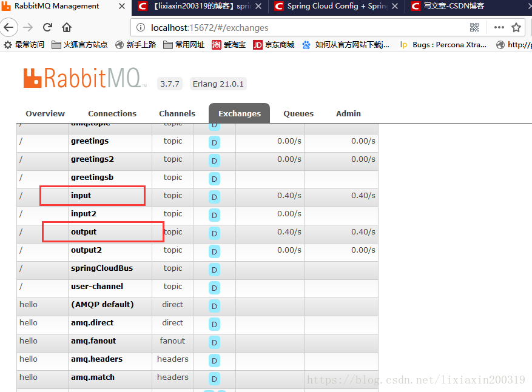Open the (AMQP default) exchange
532x392 pixels.
(102, 305)
